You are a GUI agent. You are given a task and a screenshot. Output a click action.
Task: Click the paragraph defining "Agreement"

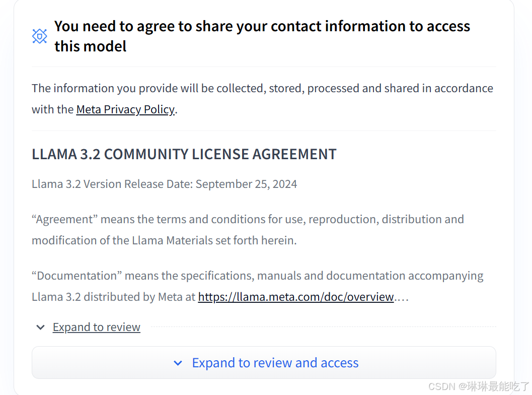(x=248, y=230)
